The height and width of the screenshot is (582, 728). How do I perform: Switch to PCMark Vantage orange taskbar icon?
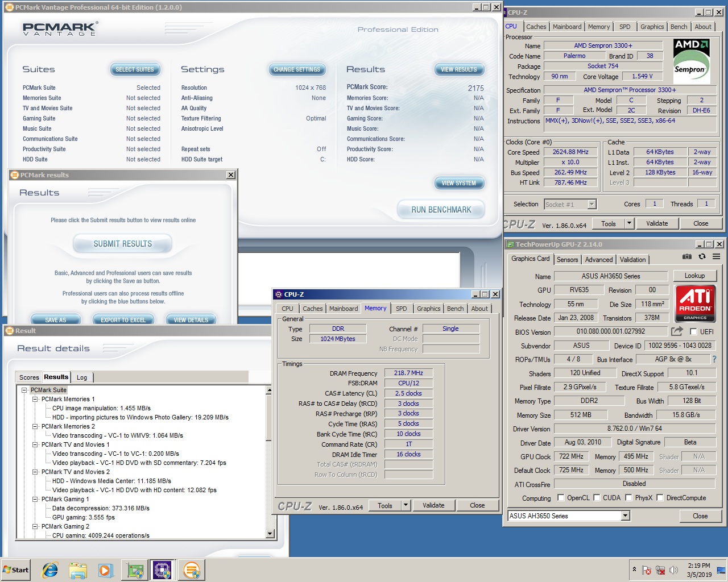tap(192, 570)
